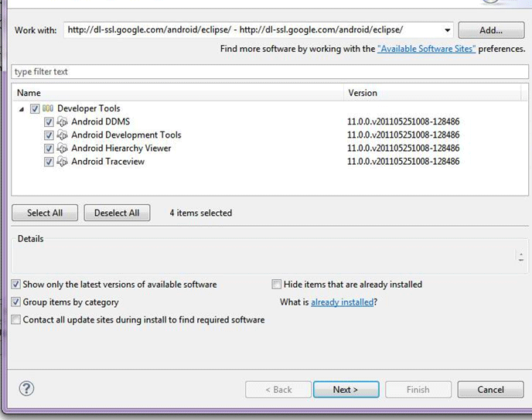Click the Cancel button
The height and width of the screenshot is (420, 532).
click(490, 390)
